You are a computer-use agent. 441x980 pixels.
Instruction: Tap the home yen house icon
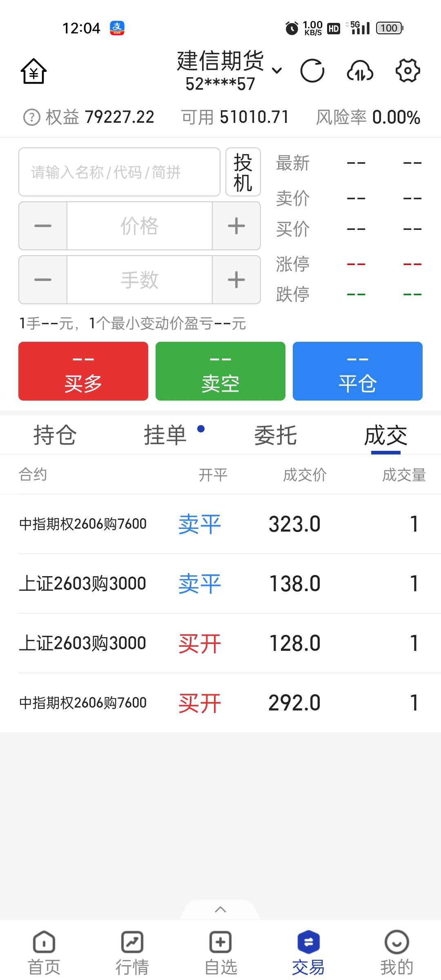33,71
